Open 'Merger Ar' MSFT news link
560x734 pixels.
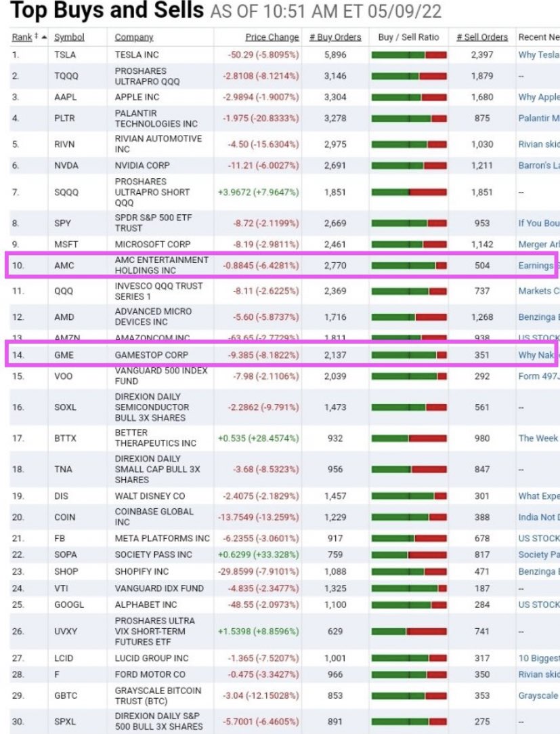pos(539,244)
